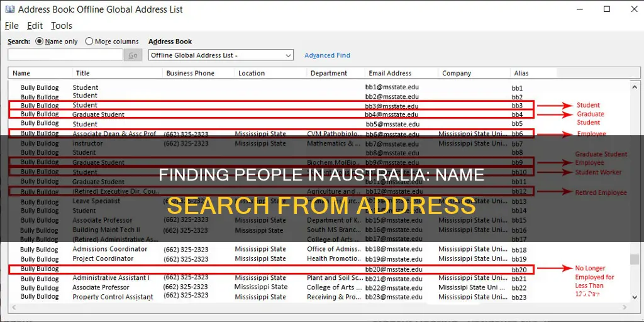Select the Admissions Coordinator title

[109, 249]
